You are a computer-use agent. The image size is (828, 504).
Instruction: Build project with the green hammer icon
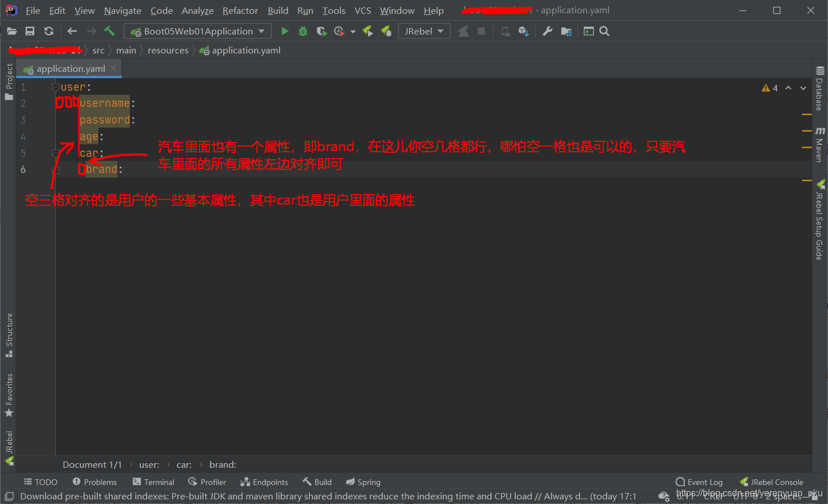coord(109,31)
